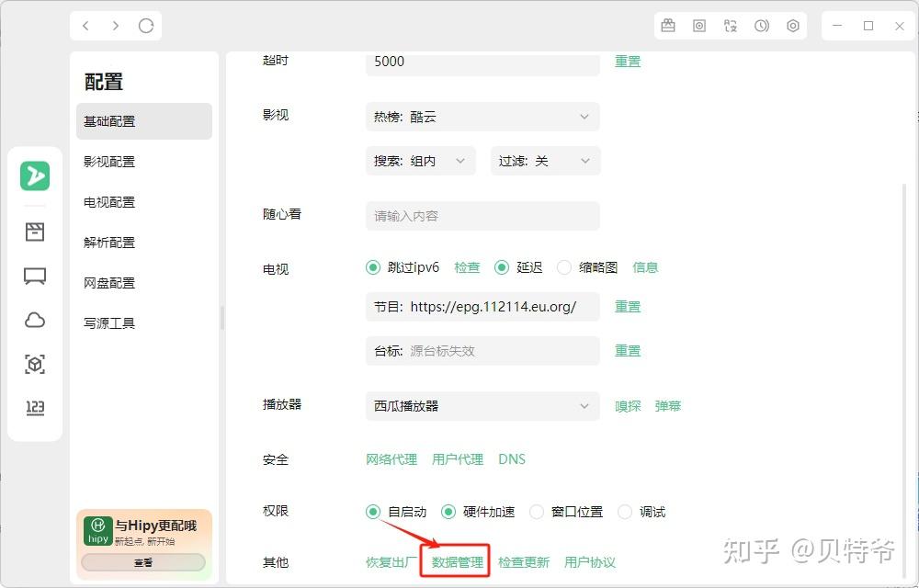919x588 pixels.
Task: Select the TV icon in the left sidebar
Action: coord(34,276)
